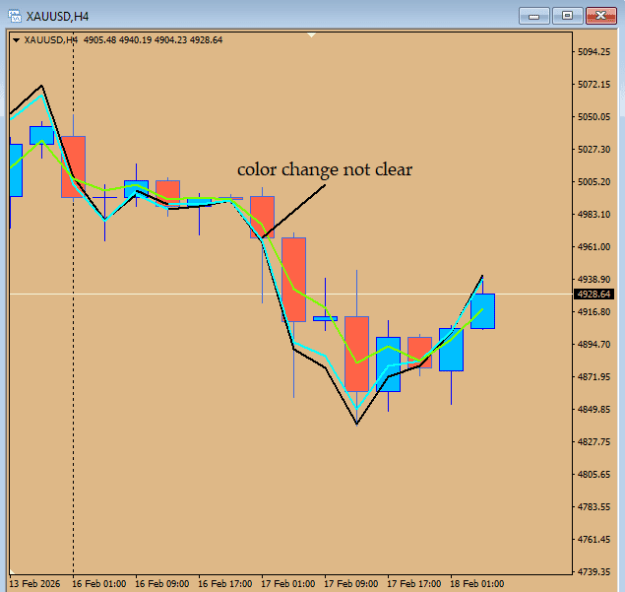The height and width of the screenshot is (592, 625).
Task: Click the 5072.15 price scale value
Action: (594, 85)
